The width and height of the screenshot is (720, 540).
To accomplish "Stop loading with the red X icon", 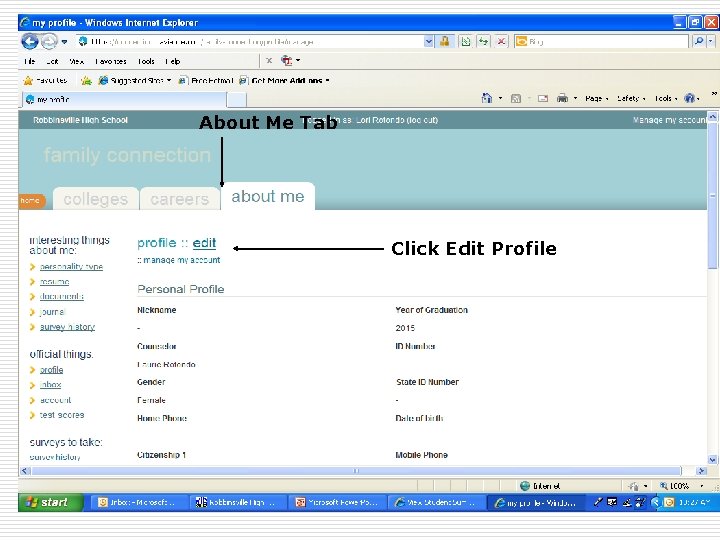I will (x=501, y=42).
